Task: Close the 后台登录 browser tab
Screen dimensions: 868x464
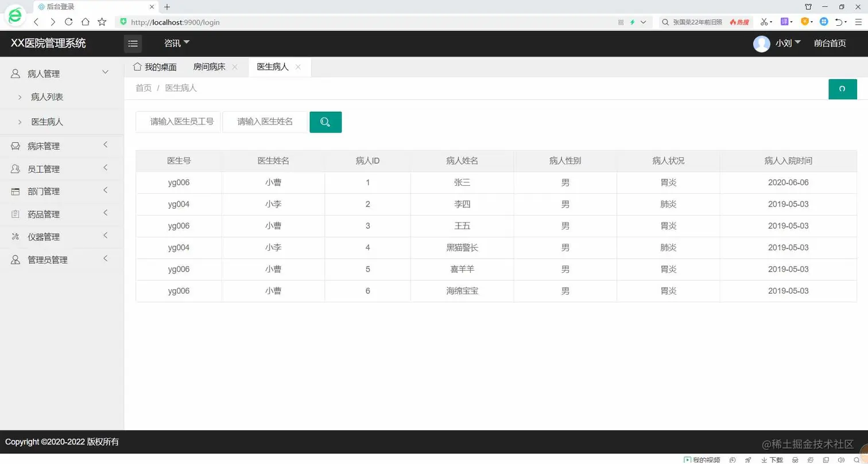Action: pos(152,7)
